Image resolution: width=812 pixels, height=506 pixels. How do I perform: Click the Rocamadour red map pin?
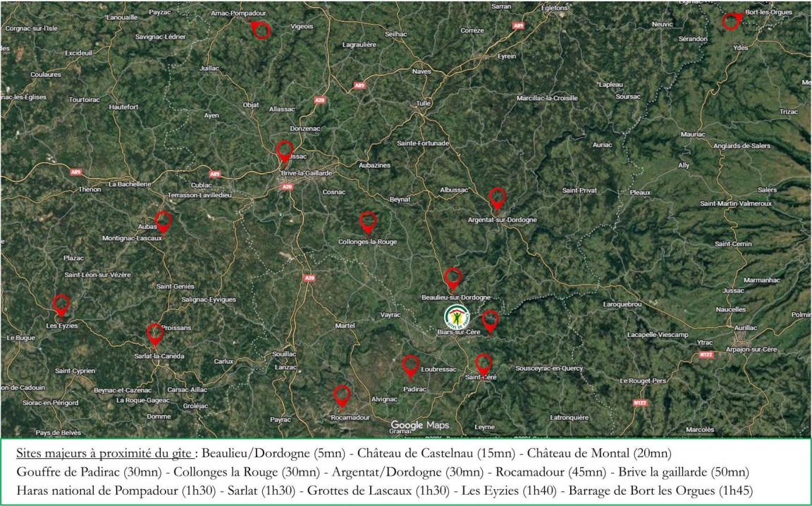pos(342,395)
